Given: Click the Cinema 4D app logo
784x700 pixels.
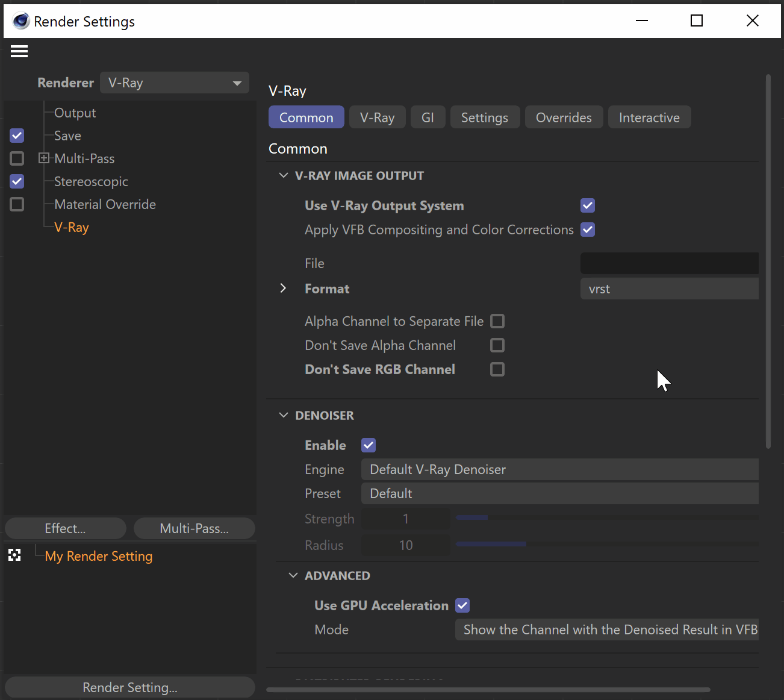Looking at the screenshot, I should (x=21, y=21).
